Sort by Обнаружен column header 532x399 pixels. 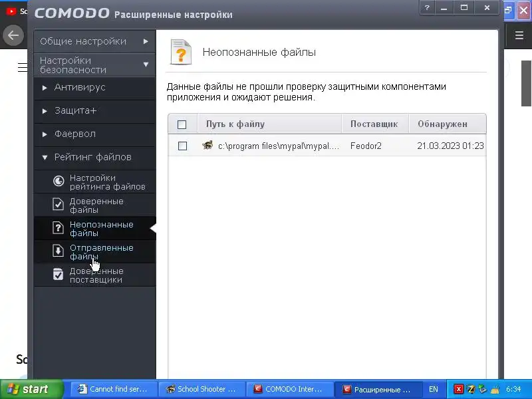447,124
